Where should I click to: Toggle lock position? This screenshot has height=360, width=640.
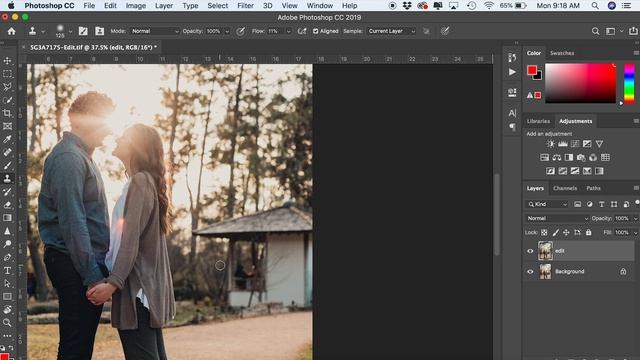coord(566,233)
